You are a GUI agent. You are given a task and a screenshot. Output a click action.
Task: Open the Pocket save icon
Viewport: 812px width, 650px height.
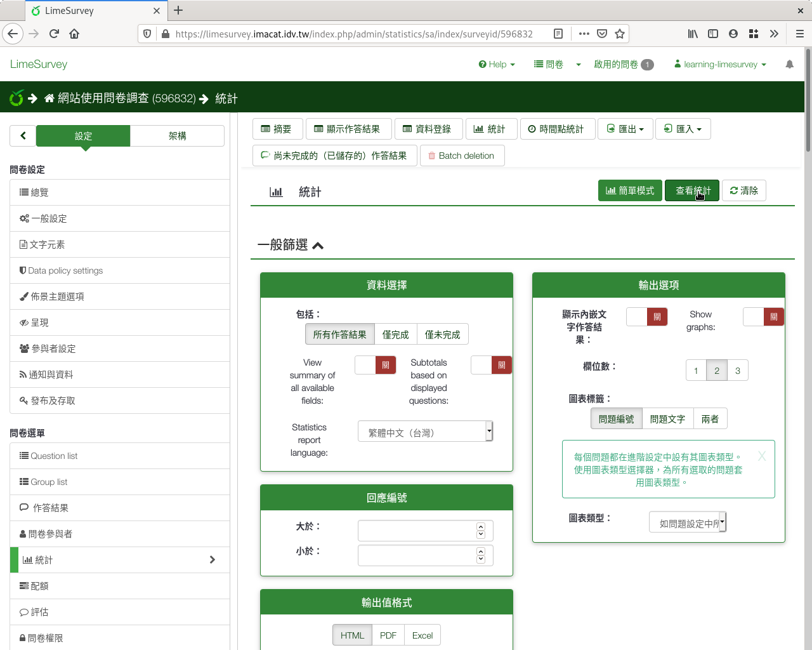point(602,34)
